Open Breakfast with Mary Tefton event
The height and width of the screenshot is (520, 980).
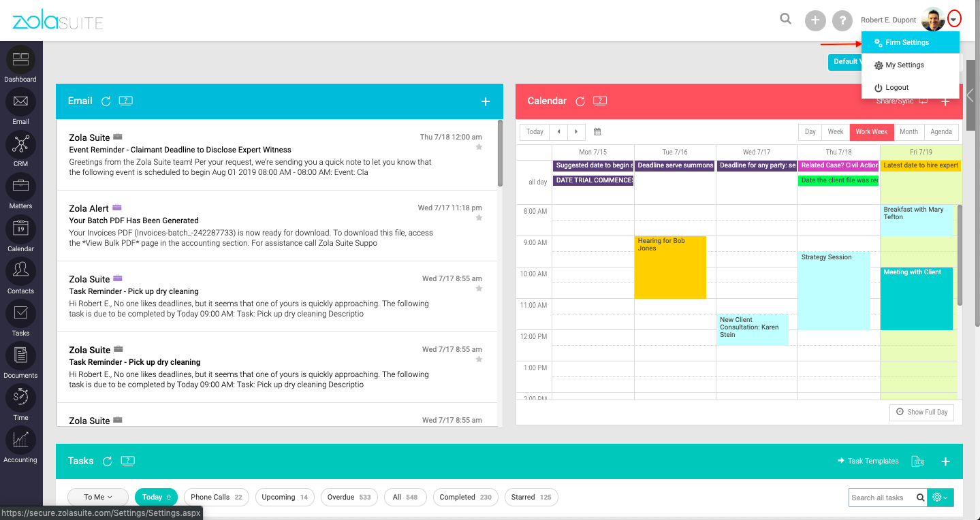[916, 221]
